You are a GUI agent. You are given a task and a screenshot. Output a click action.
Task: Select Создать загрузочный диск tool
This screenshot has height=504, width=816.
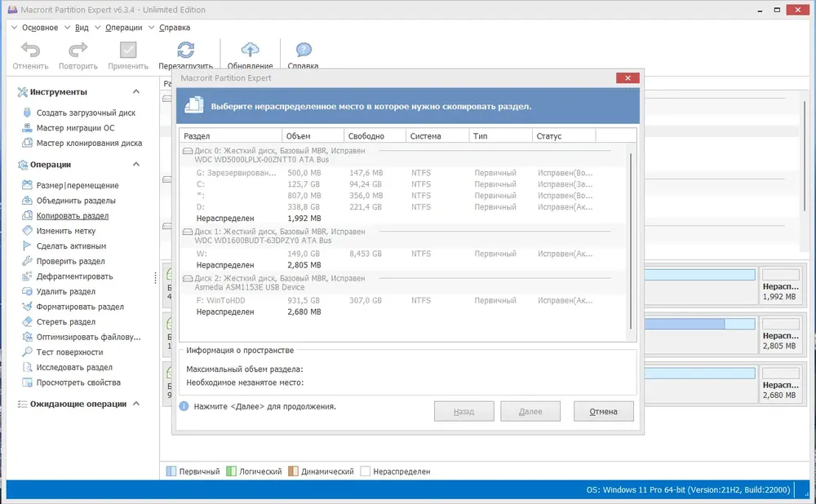pos(86,113)
